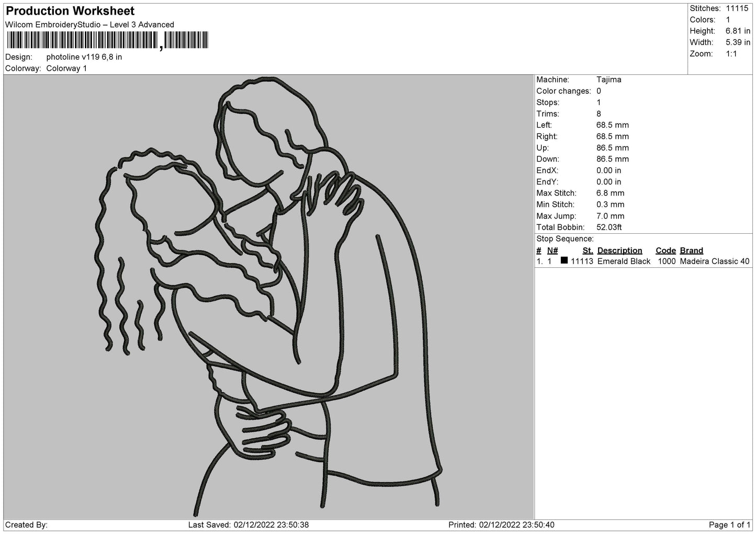Click the Production Worksheet title
The image size is (756, 534).
(70, 11)
